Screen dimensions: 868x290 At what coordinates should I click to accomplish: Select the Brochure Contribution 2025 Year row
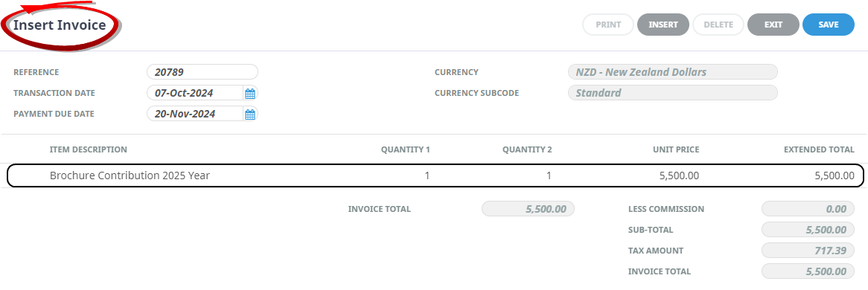click(x=435, y=176)
